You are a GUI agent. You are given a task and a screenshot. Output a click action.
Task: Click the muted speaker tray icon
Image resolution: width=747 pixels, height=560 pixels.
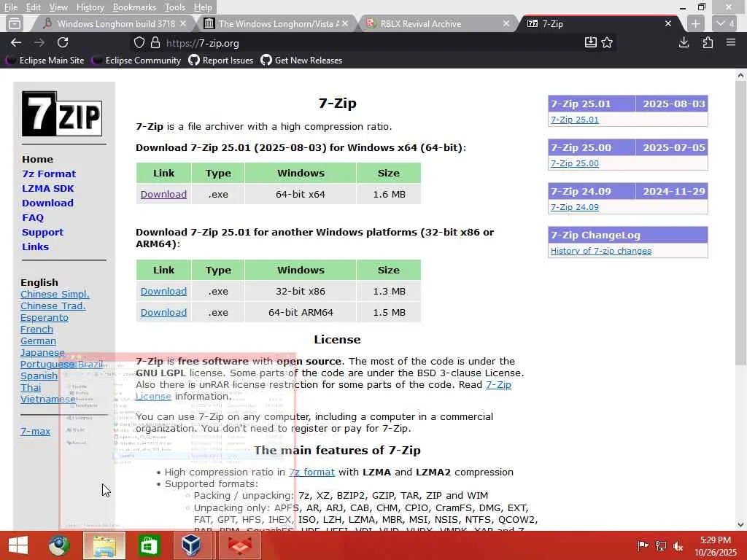click(678, 545)
